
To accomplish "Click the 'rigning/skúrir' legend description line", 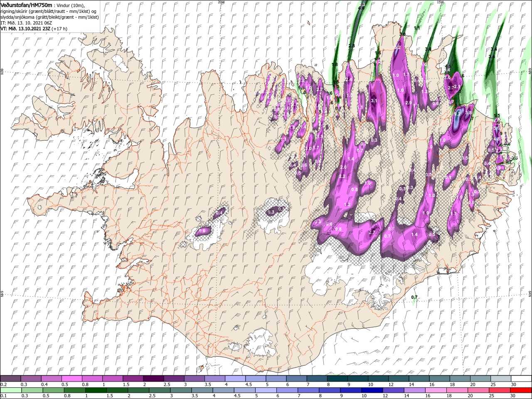I will click(x=48, y=11).
